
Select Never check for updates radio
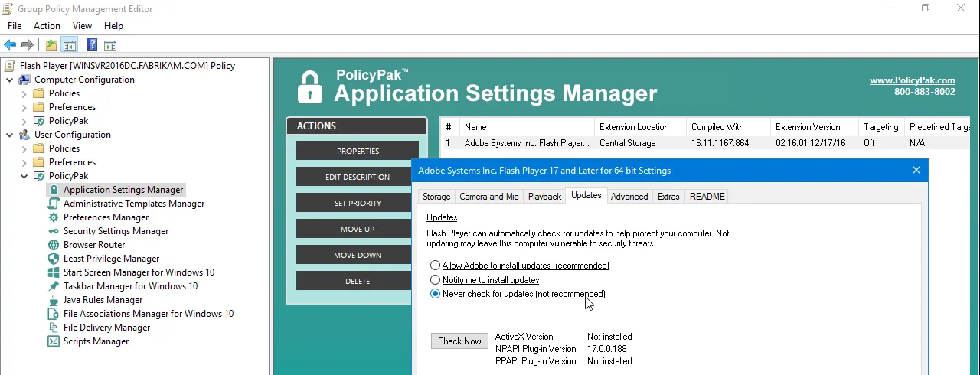pos(436,294)
